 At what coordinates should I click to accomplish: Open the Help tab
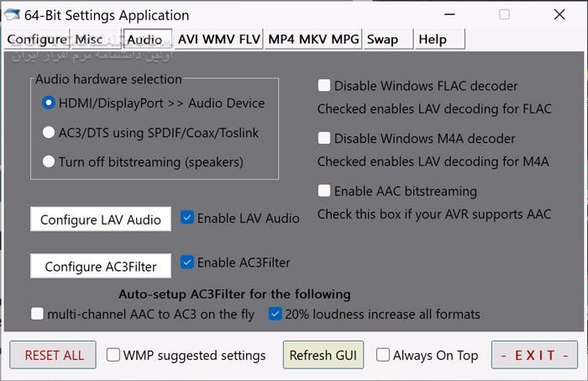(x=432, y=40)
